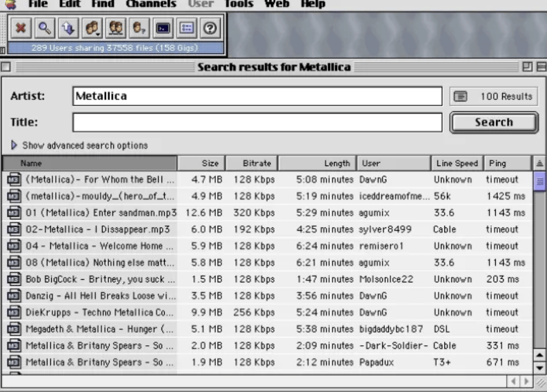Click user name -Dark-Soldier-
The width and height of the screenshot is (547, 392).
click(393, 346)
